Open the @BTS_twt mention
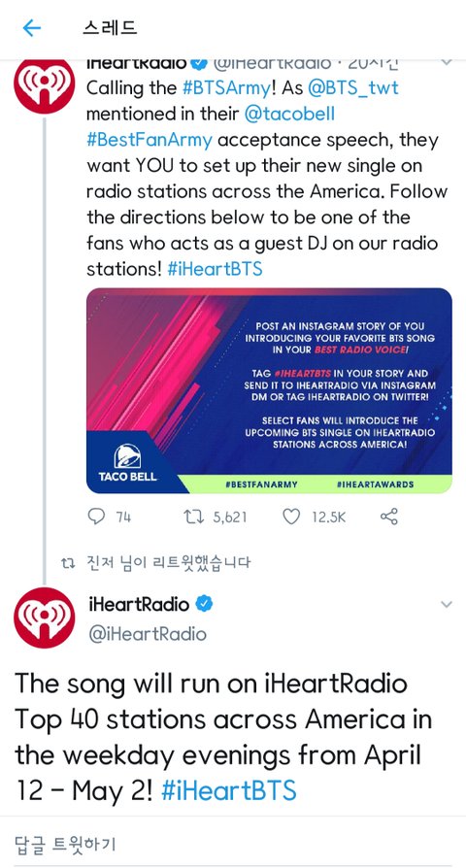Screen dimensions: 466x868 click(352, 88)
